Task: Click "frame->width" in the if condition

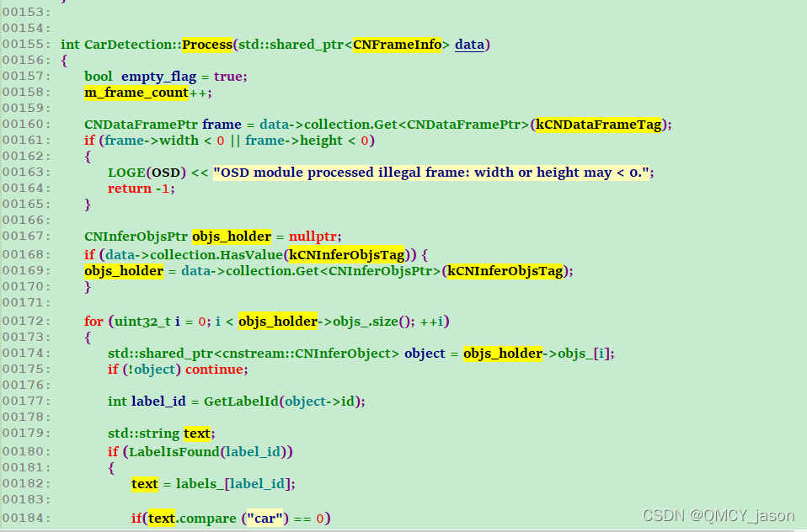Action: tap(152, 141)
